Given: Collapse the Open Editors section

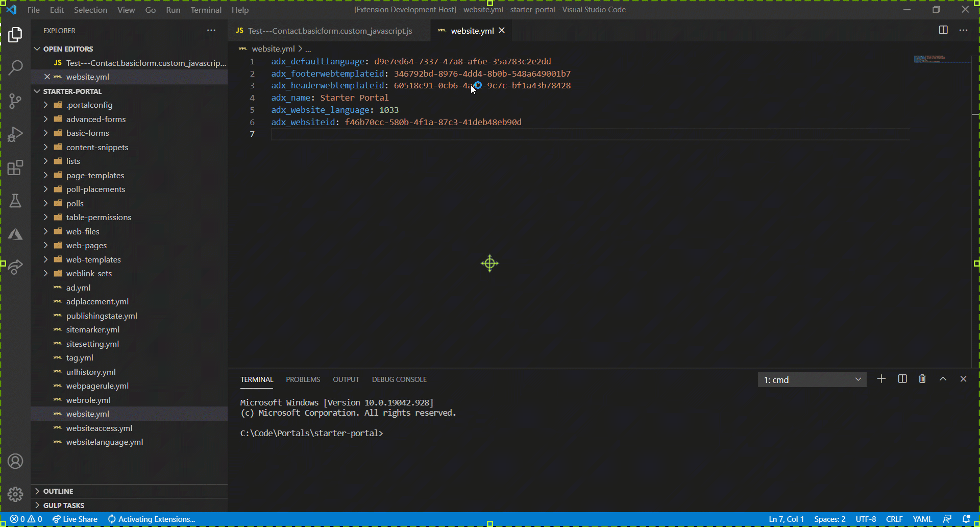Looking at the screenshot, I should (129, 49).
